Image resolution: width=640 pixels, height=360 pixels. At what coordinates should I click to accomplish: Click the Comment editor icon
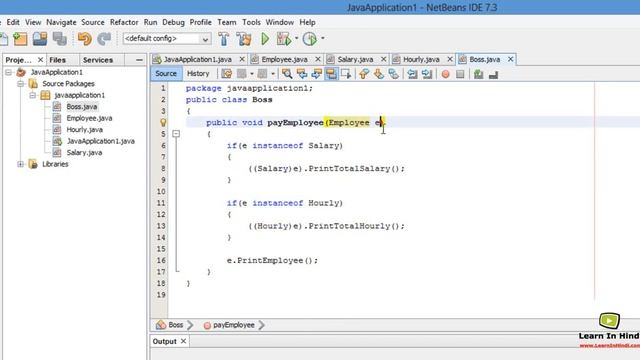click(x=478, y=74)
